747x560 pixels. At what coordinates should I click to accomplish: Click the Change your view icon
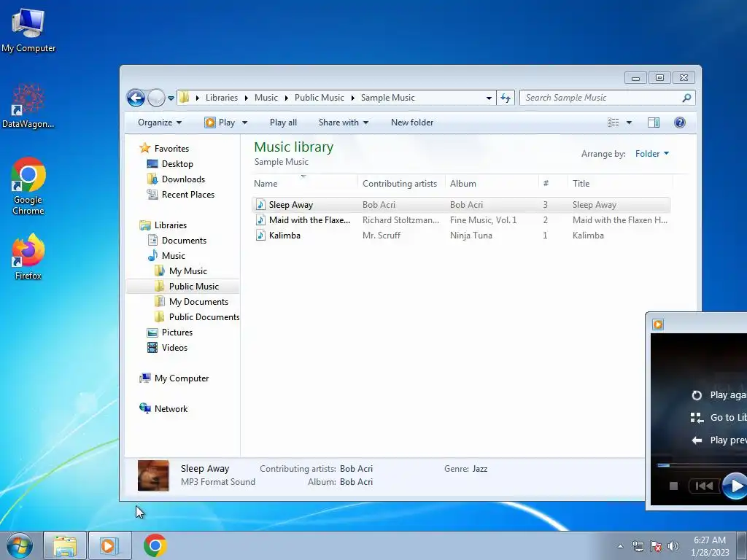click(x=613, y=122)
